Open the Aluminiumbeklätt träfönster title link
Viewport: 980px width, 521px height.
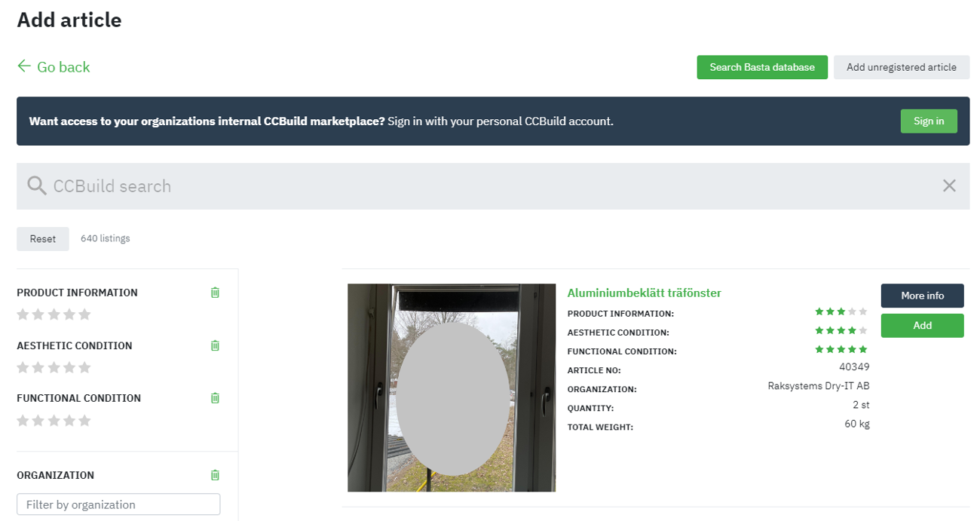click(645, 293)
